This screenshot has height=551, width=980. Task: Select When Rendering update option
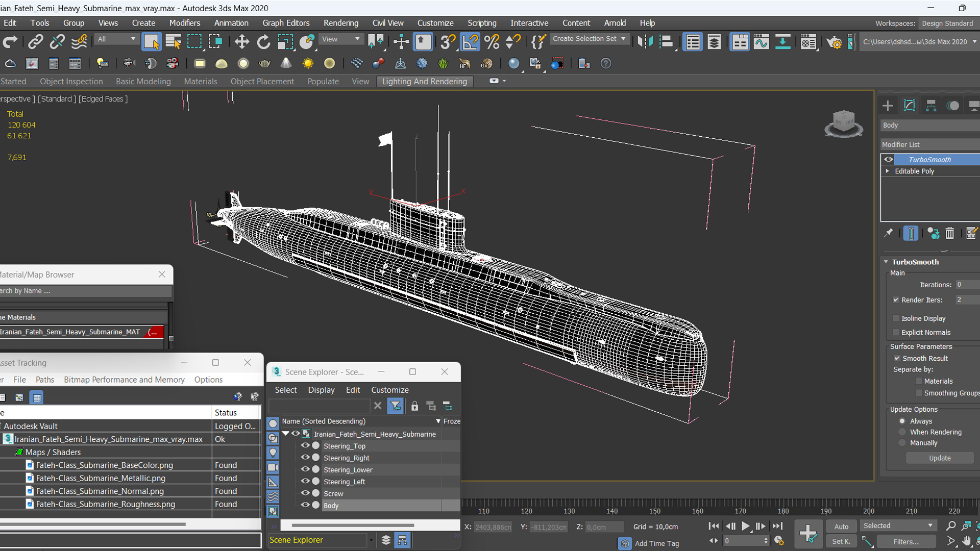(x=902, y=432)
